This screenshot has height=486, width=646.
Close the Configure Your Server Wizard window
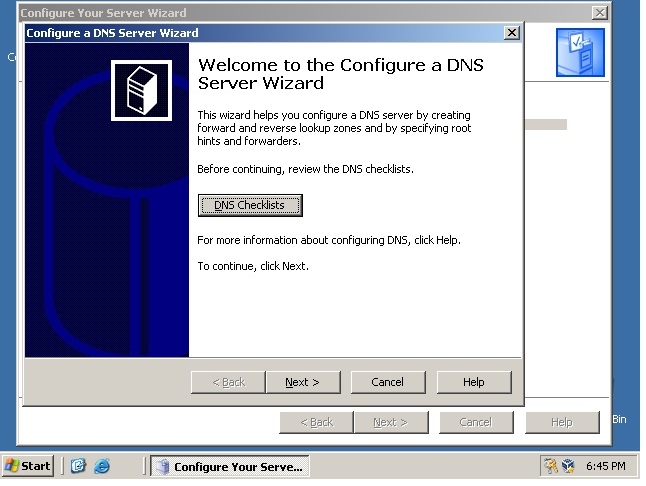pos(599,13)
